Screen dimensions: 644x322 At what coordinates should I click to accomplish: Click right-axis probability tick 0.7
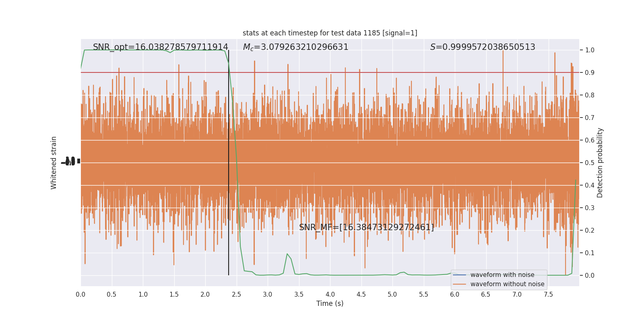(x=590, y=118)
